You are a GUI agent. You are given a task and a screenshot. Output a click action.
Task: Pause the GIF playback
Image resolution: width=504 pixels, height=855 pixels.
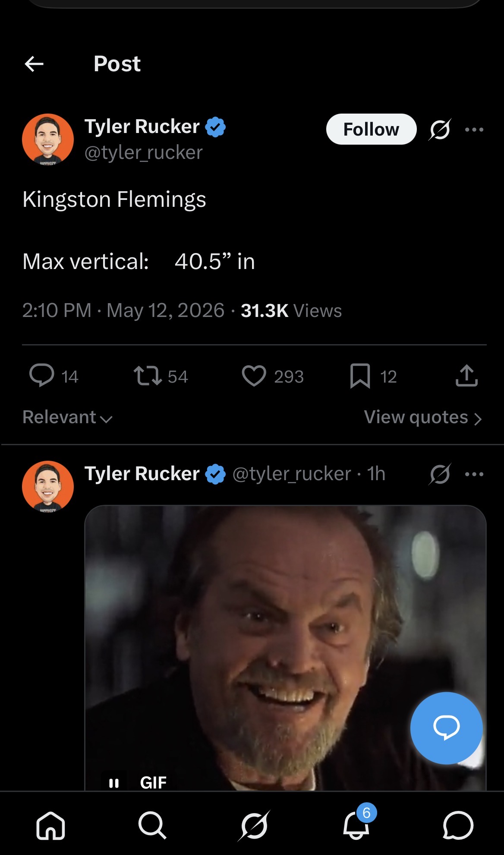point(114,782)
